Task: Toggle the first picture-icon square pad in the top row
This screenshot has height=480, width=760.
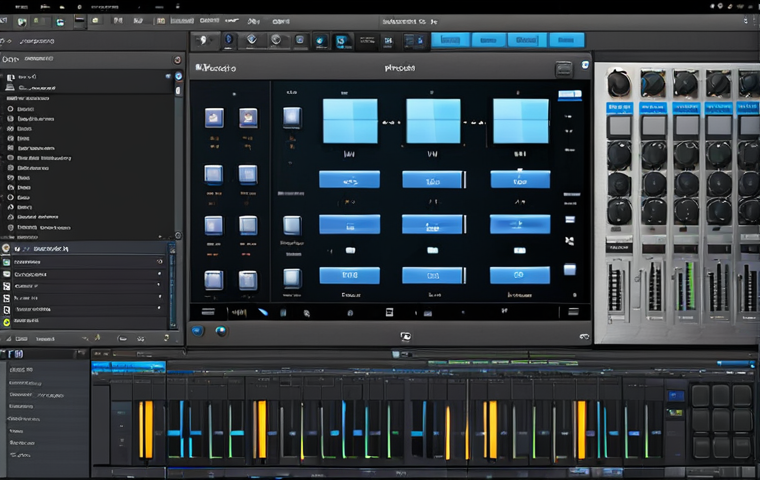Action: point(214,118)
